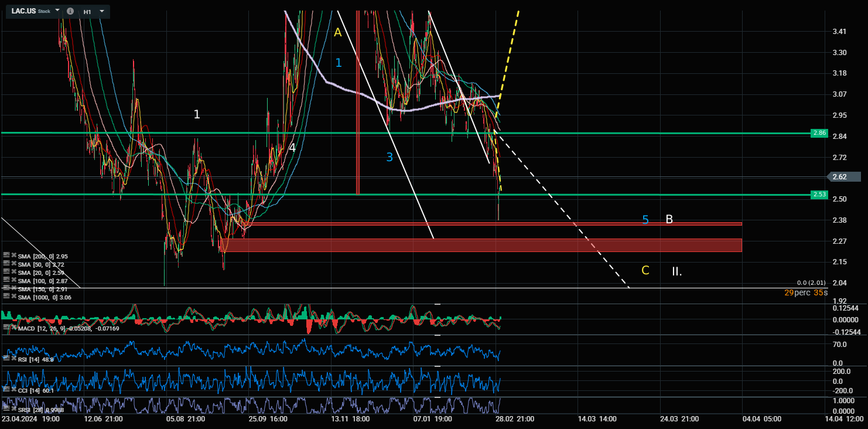Image resolution: width=868 pixels, height=429 pixels.
Task: Open the LAC.US instrument info icon
Action: 70,11
